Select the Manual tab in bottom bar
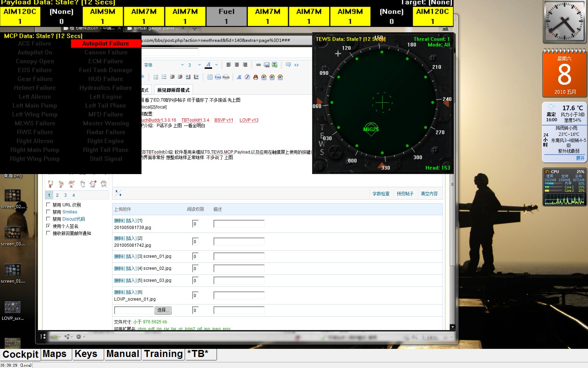This screenshot has width=588, height=368. pyautogui.click(x=123, y=354)
